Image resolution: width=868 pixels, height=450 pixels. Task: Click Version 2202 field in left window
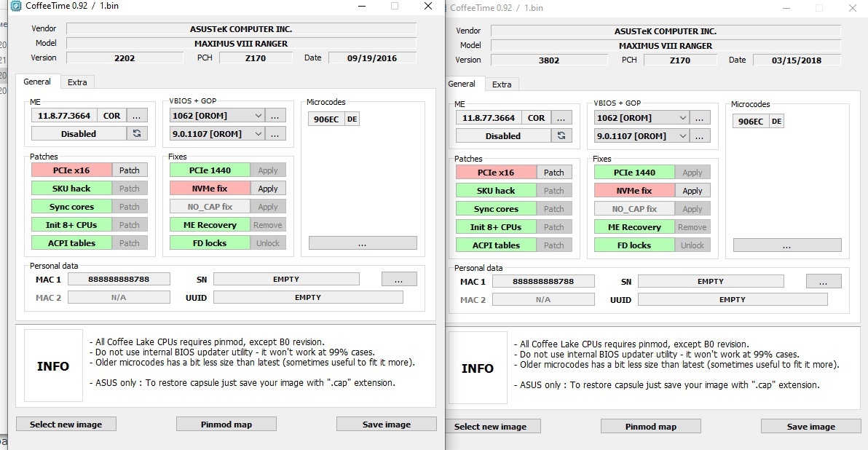click(x=125, y=58)
